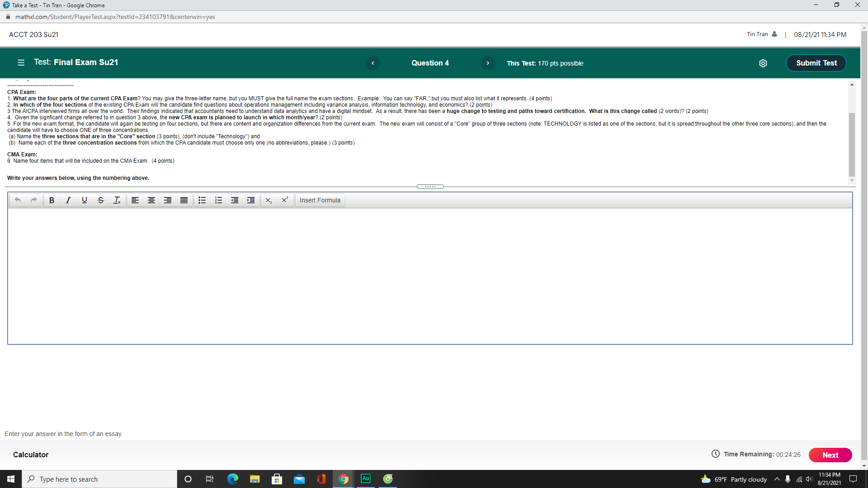Clear text formatting

click(x=117, y=200)
